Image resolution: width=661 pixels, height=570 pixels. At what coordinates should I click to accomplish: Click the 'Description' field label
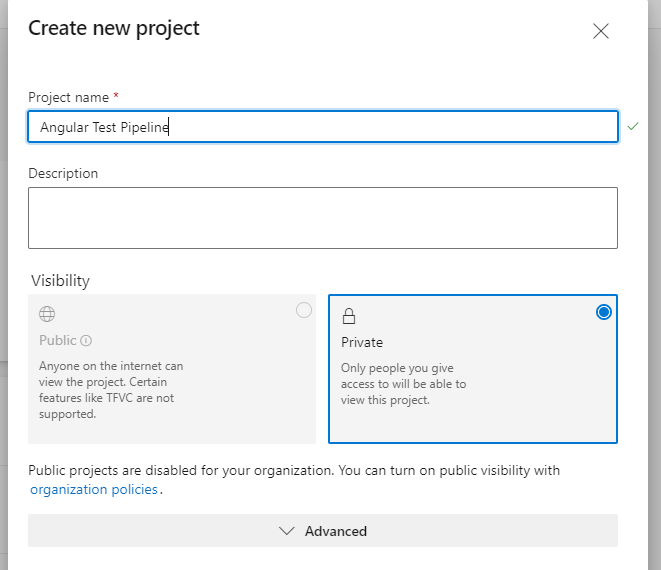click(x=63, y=173)
